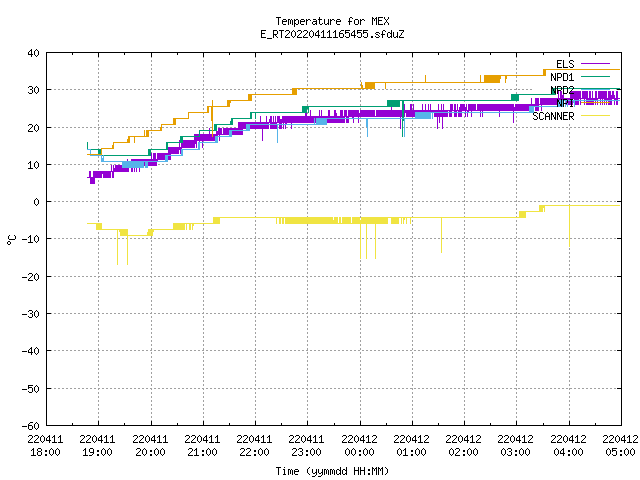Click the yellow SCANNER legend line sample
The image size is (640, 480).
point(595,116)
